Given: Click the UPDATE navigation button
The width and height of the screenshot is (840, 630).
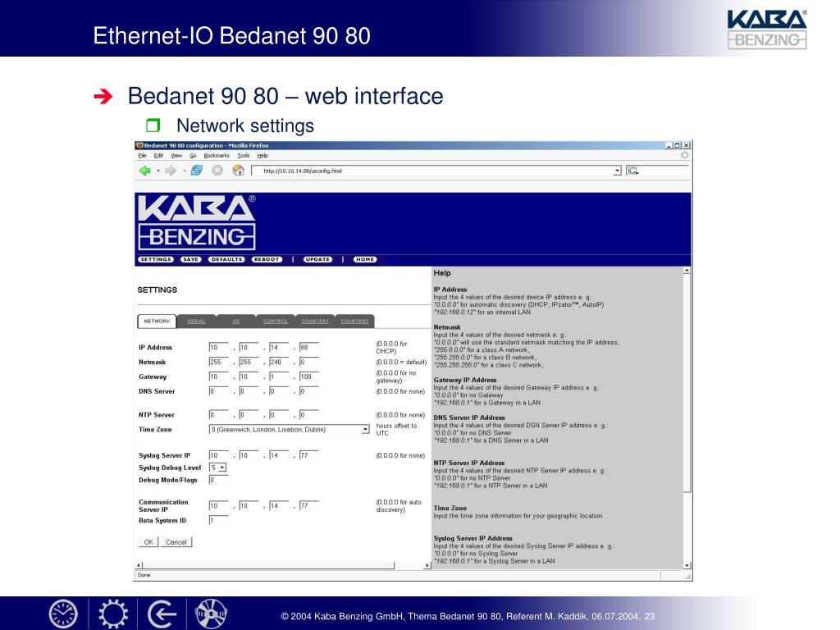Looking at the screenshot, I should [317, 259].
